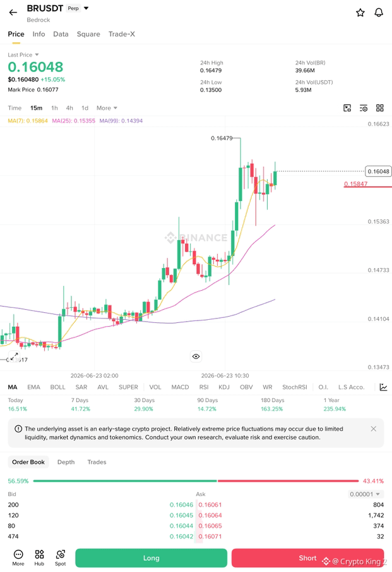
Task: Toggle the EMA indicator
Action: (x=34, y=387)
